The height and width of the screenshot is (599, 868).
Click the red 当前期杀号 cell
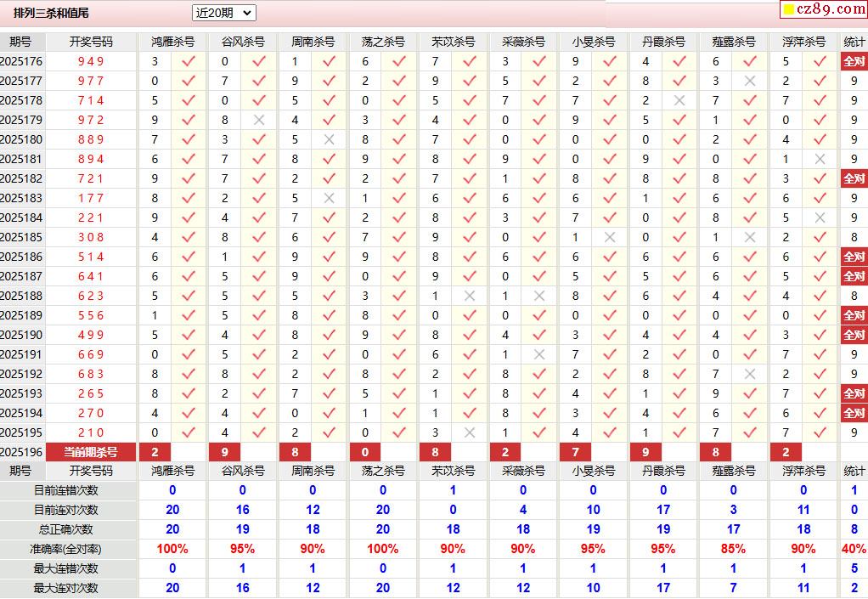[x=91, y=452]
